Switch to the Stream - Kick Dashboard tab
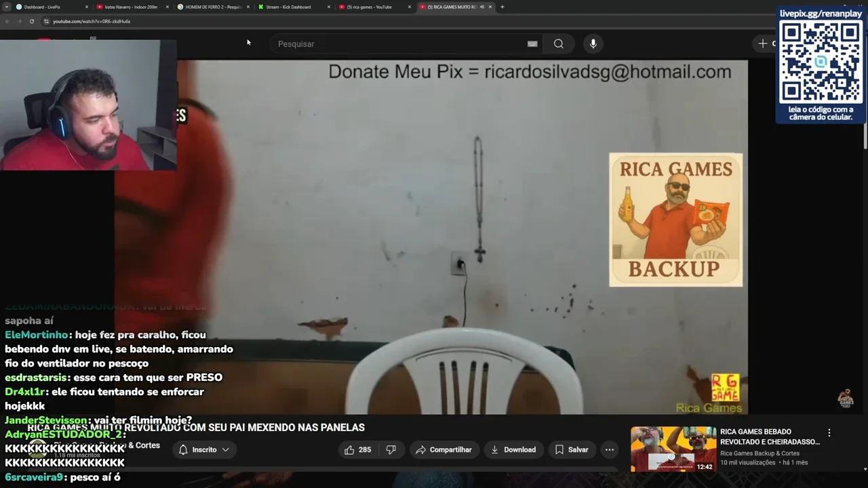868x488 pixels. tap(288, 7)
